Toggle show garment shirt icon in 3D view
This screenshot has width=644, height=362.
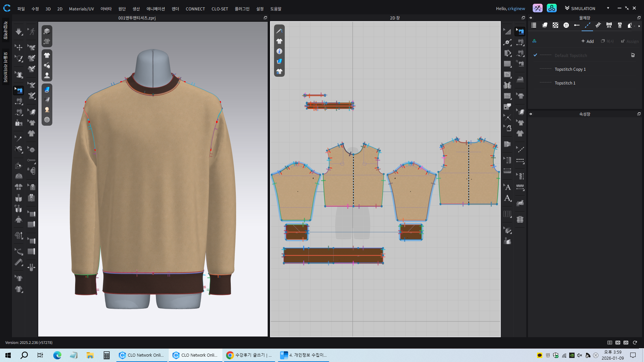[47, 55]
